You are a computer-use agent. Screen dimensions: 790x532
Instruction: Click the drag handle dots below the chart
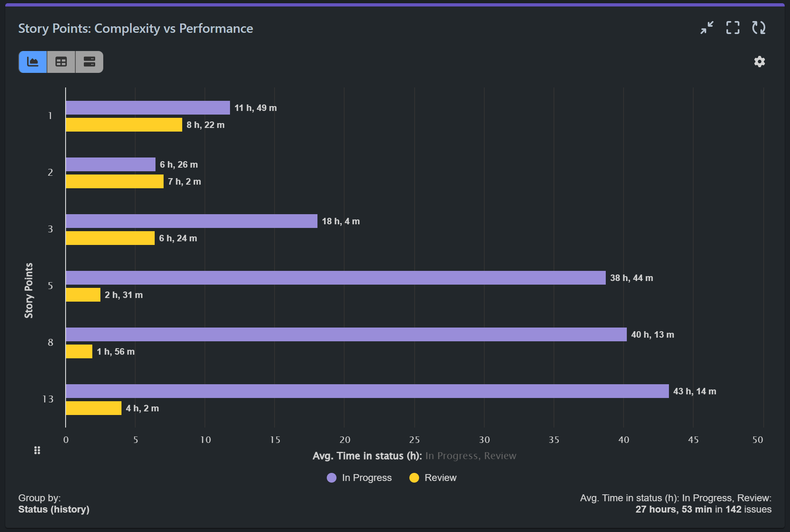click(37, 450)
